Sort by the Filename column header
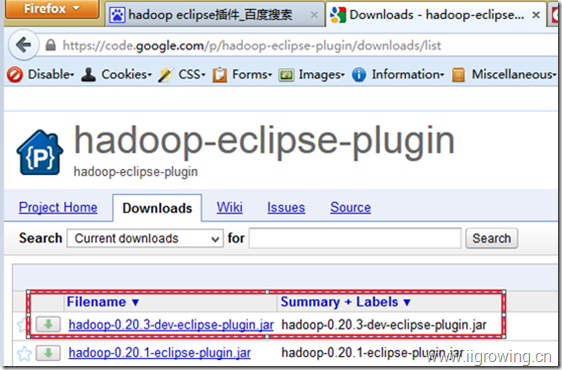The image size is (562, 370). pos(103,302)
